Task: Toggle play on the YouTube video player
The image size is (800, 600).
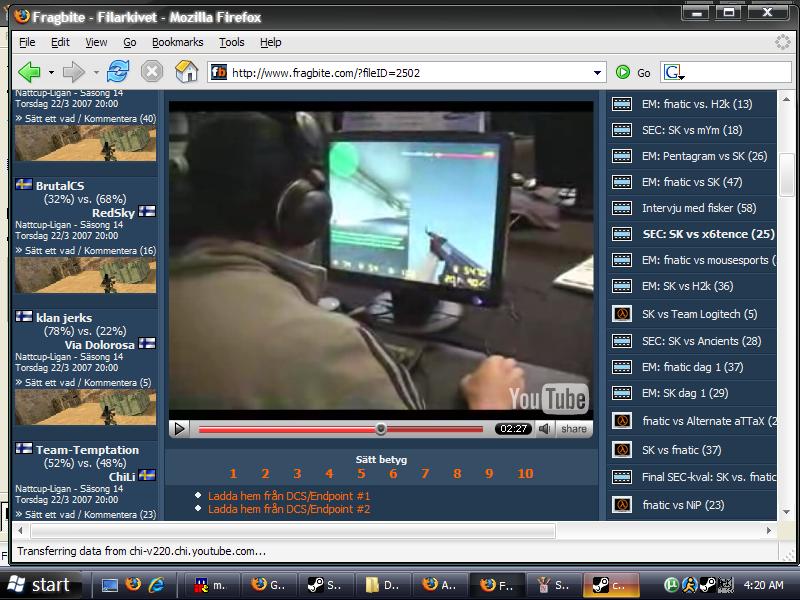Action: click(180, 429)
